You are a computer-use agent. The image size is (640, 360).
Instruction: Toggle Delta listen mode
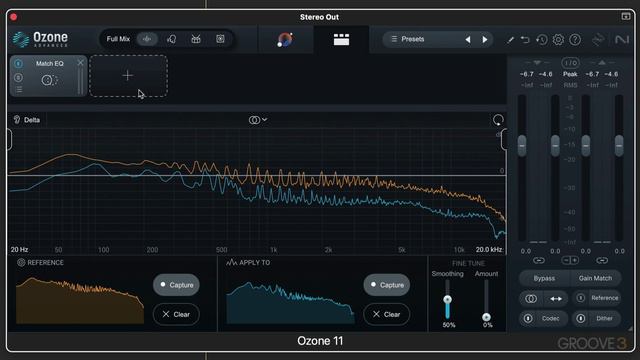pyautogui.click(x=27, y=120)
